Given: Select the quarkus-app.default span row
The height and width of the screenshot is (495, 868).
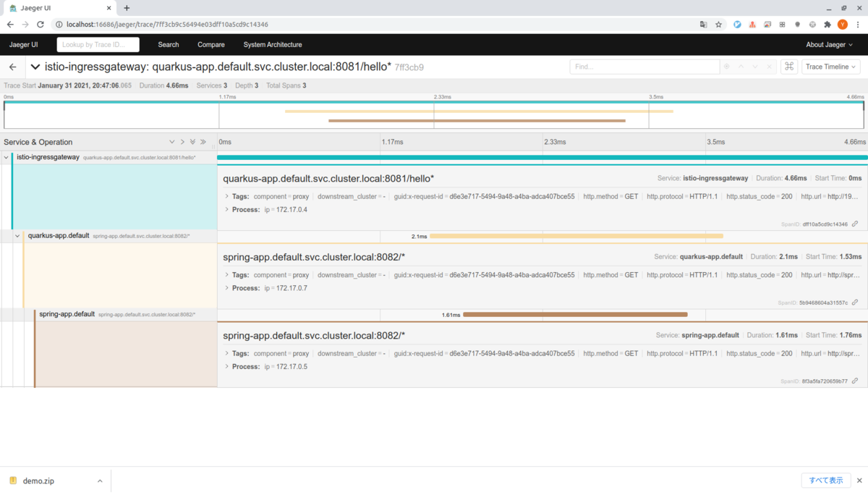Looking at the screenshot, I should click(434, 236).
